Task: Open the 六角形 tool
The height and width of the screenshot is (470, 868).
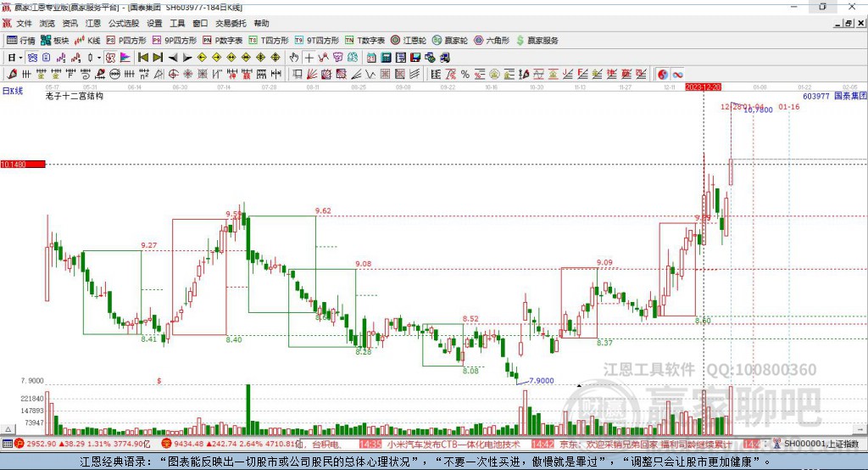Action: click(492, 41)
